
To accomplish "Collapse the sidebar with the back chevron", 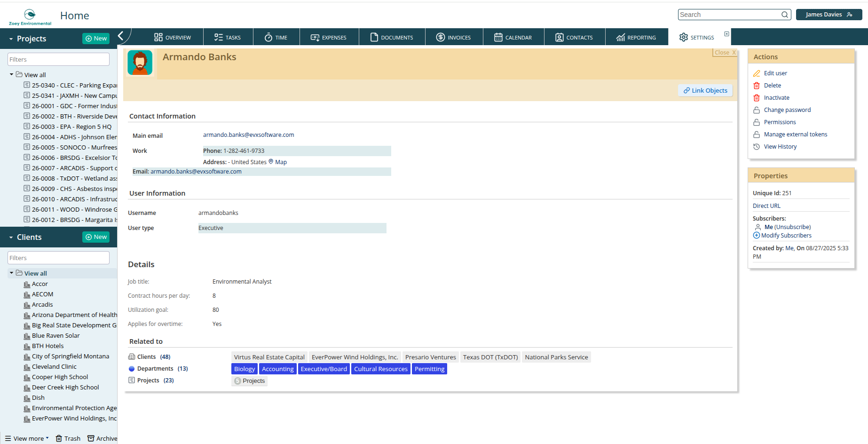I will pyautogui.click(x=121, y=36).
